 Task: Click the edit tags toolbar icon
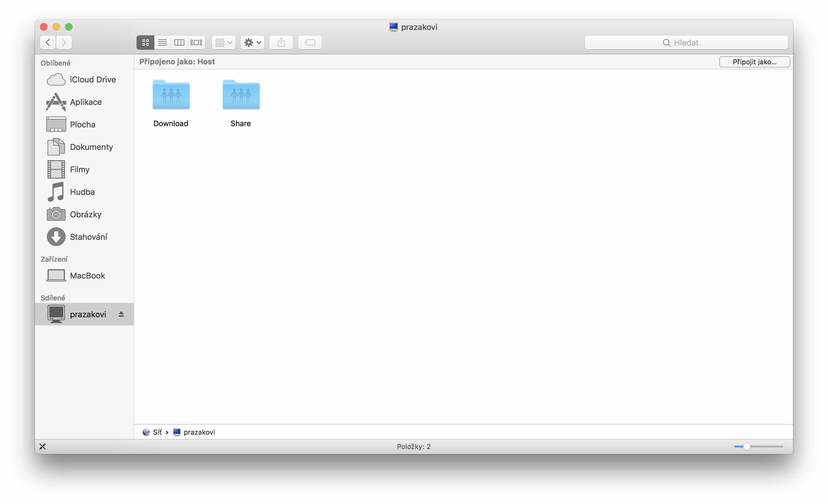310,43
